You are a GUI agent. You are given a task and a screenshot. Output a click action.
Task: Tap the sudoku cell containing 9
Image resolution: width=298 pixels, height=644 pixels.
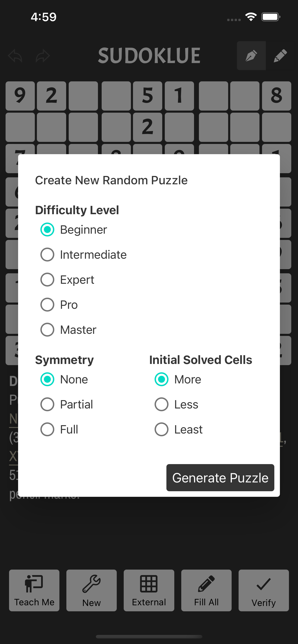[20, 96]
